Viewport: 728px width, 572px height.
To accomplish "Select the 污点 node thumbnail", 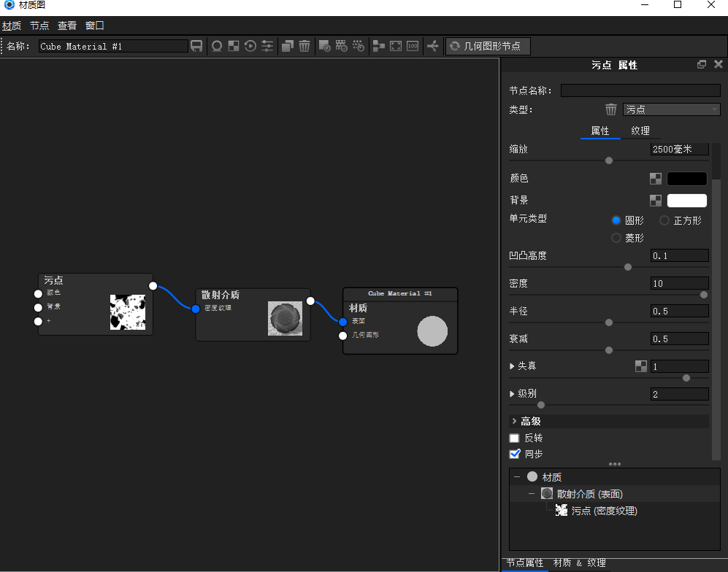I will click(x=128, y=312).
